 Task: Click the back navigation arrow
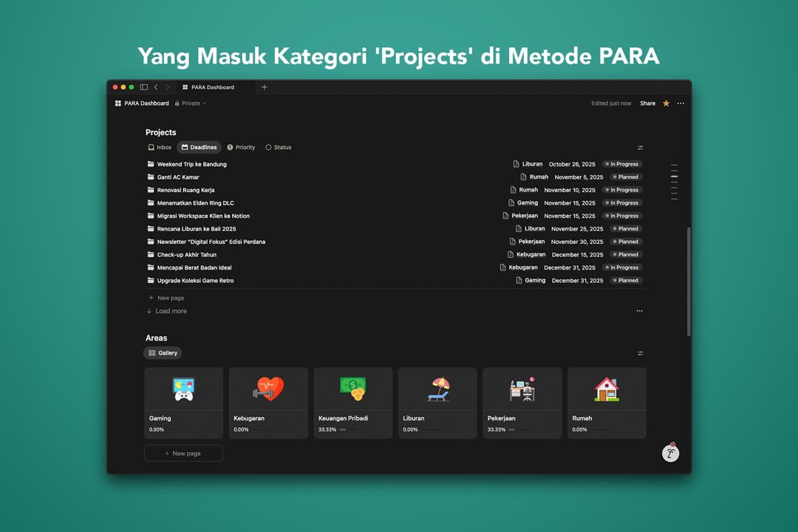[156, 87]
